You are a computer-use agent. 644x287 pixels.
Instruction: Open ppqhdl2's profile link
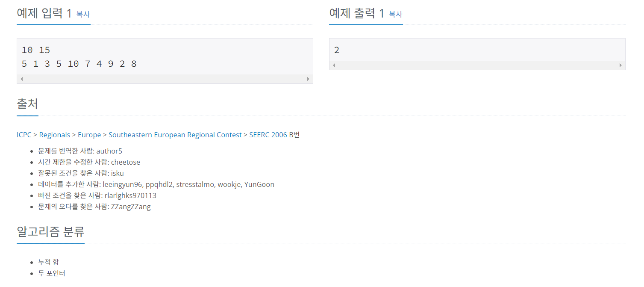(159, 184)
